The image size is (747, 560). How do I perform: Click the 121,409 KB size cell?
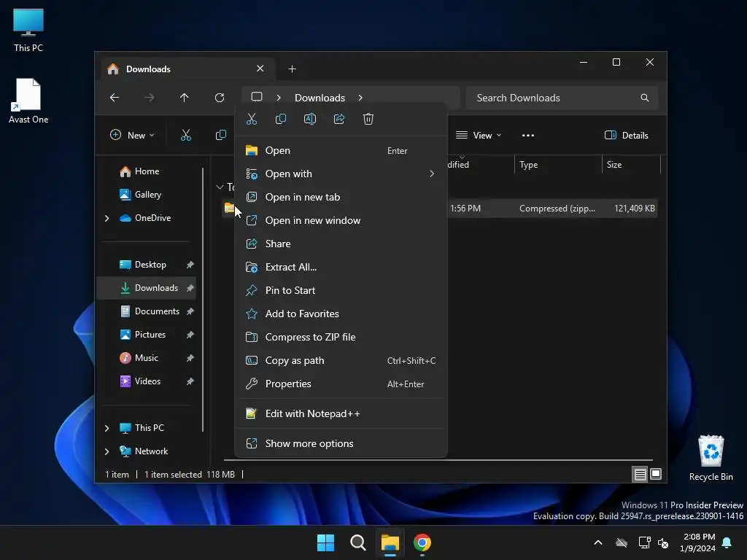tap(634, 209)
